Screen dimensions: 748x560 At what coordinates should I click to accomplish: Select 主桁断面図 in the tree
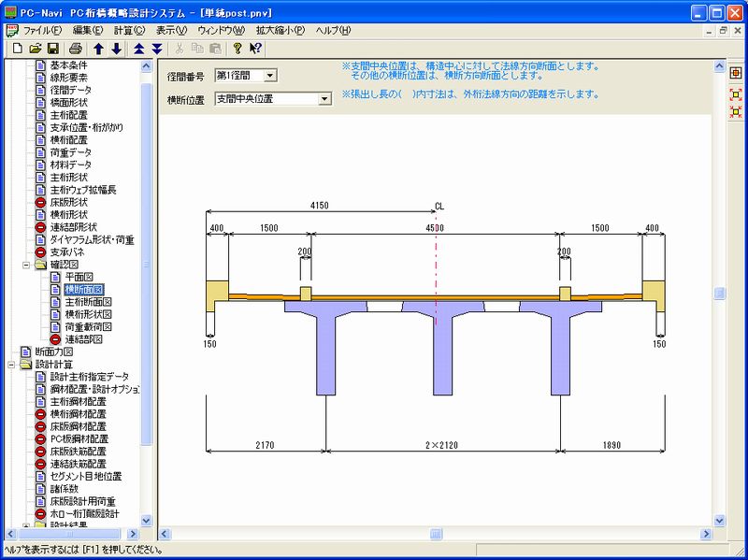(87, 302)
